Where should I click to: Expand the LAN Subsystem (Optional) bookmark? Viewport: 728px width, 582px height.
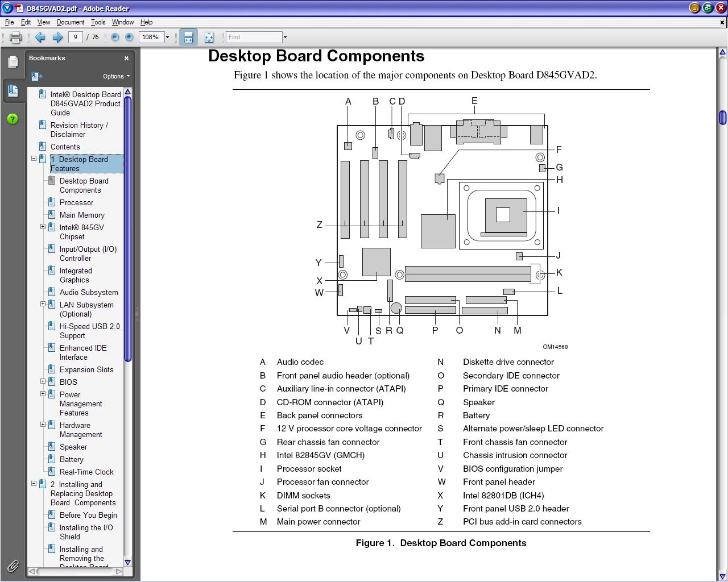pos(43,304)
